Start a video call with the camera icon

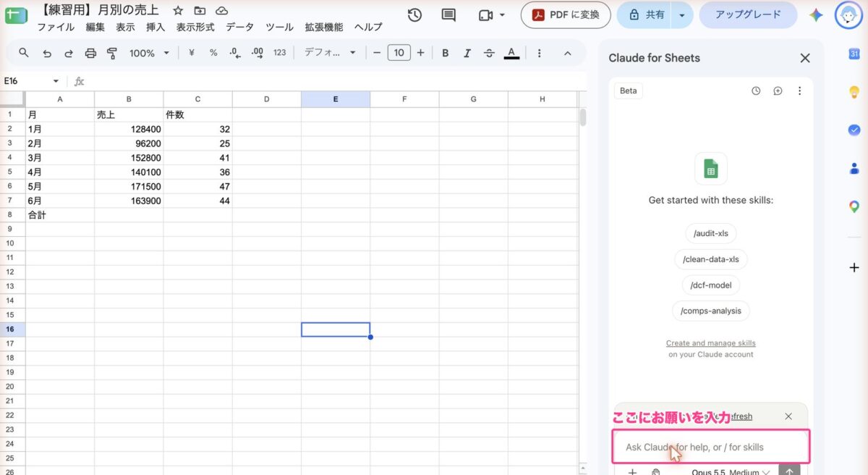pos(485,15)
